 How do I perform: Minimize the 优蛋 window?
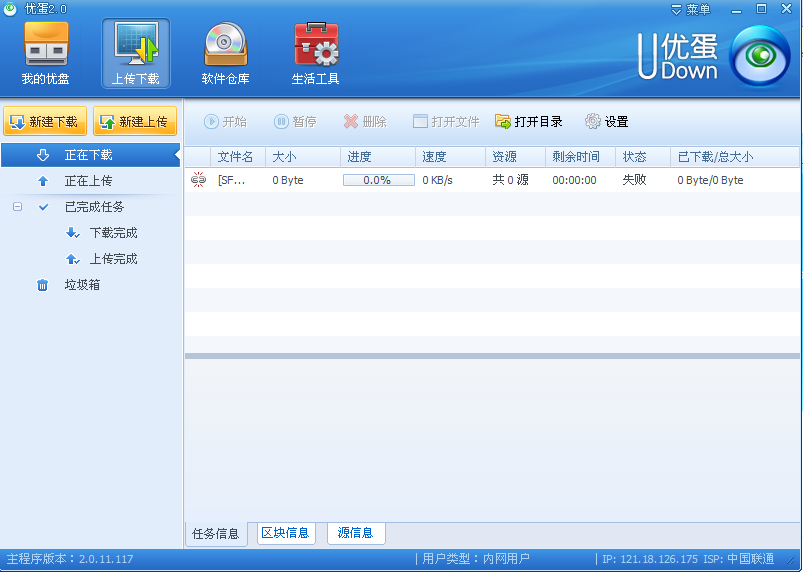pyautogui.click(x=736, y=10)
